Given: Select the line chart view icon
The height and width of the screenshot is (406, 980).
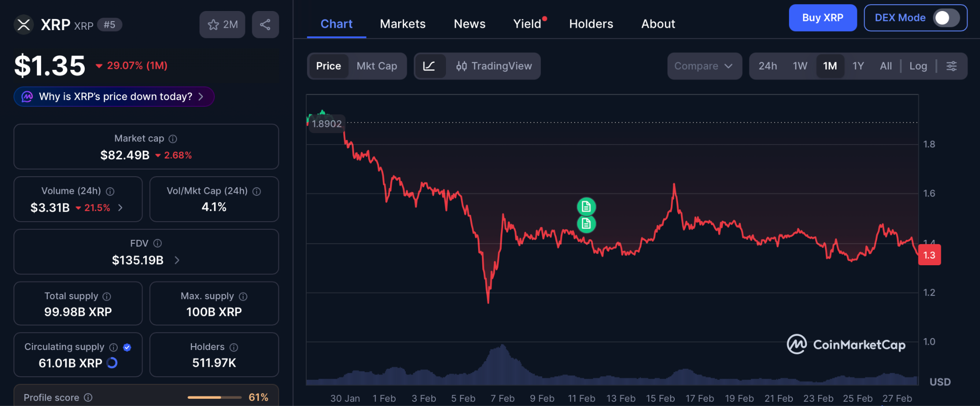Looking at the screenshot, I should (x=429, y=66).
